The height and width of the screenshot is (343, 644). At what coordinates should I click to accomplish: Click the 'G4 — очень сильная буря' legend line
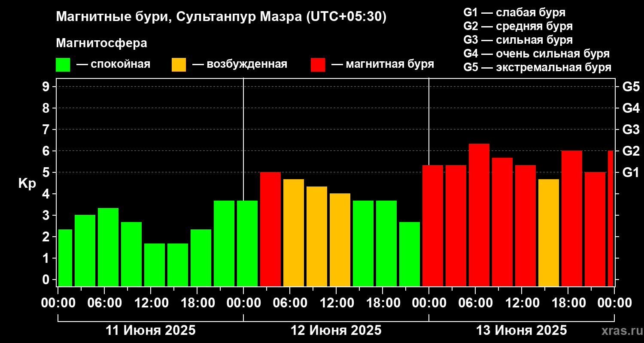pos(537,54)
